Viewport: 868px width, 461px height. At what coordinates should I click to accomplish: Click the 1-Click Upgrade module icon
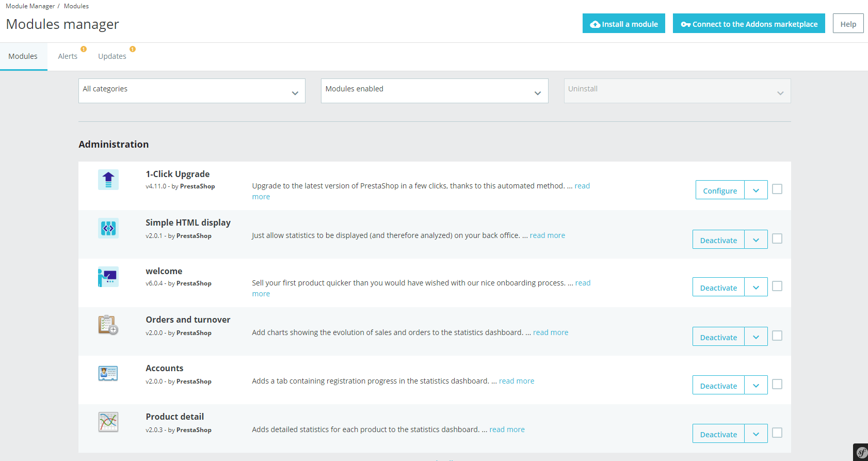pyautogui.click(x=108, y=180)
